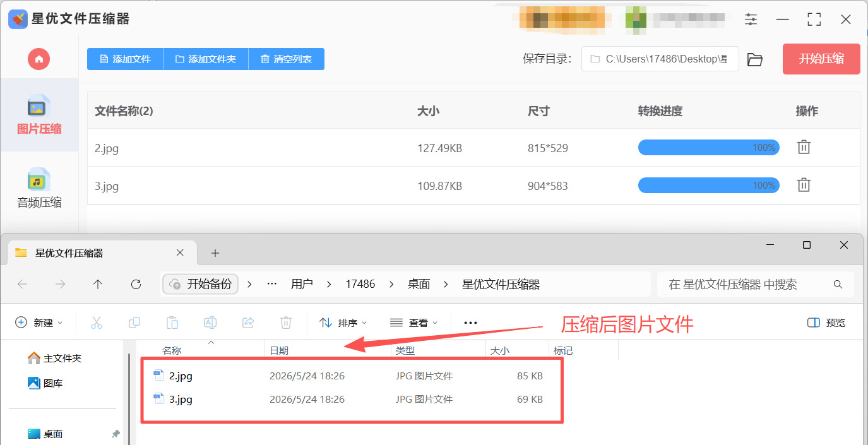Click the search magnifier icon

coord(838,285)
